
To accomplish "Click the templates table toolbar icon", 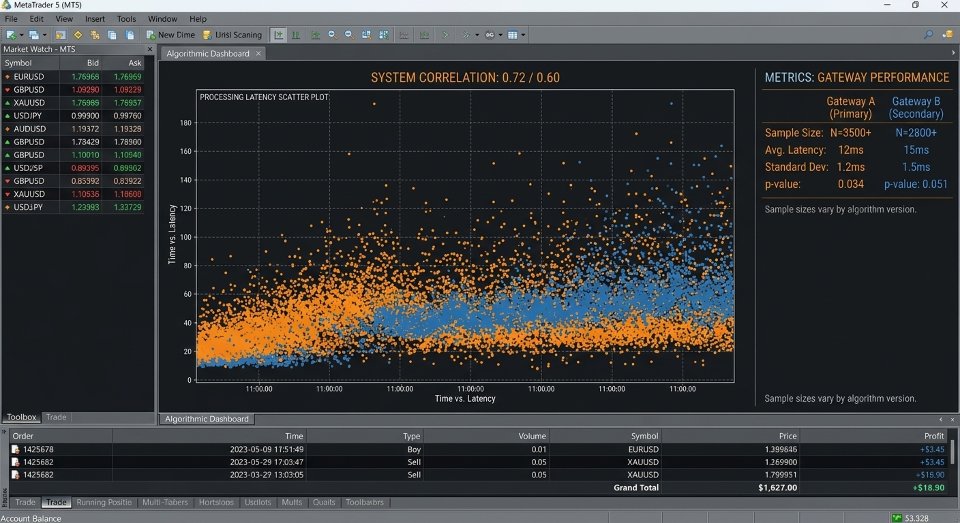I will pos(513,35).
